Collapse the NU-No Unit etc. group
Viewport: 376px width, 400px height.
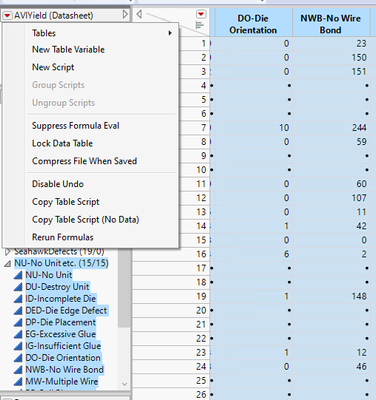pyautogui.click(x=7, y=264)
